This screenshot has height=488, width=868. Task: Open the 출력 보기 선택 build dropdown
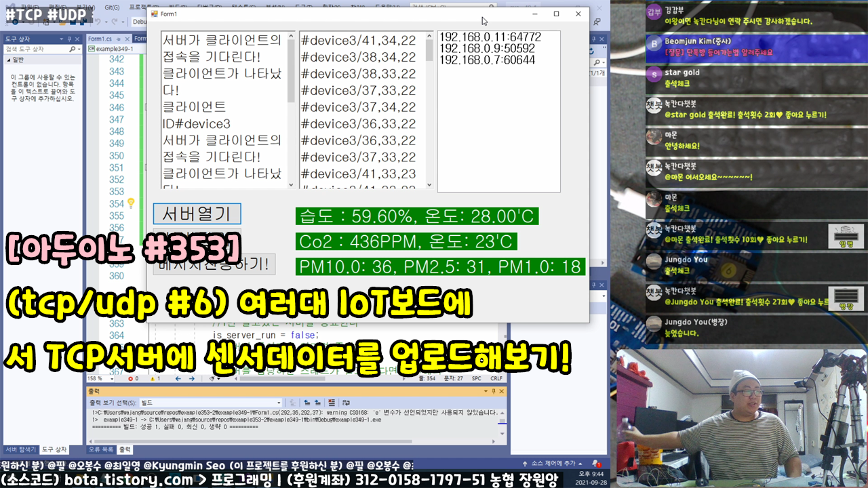pyautogui.click(x=210, y=403)
